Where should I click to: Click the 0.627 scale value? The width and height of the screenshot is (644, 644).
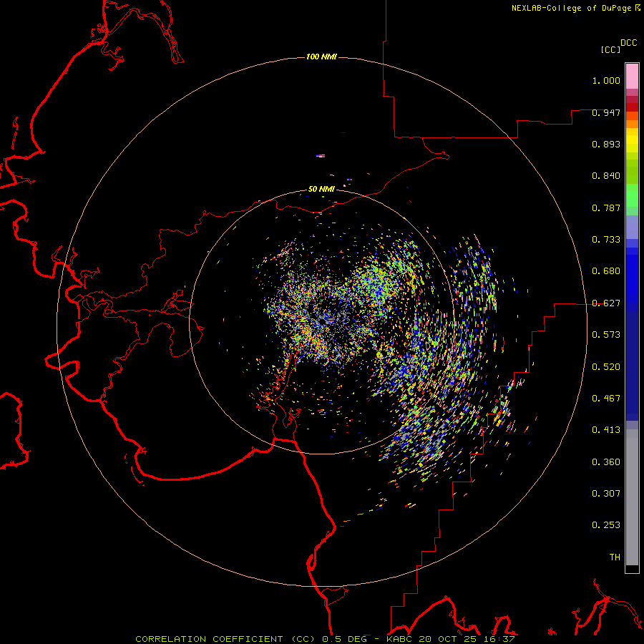pos(606,303)
